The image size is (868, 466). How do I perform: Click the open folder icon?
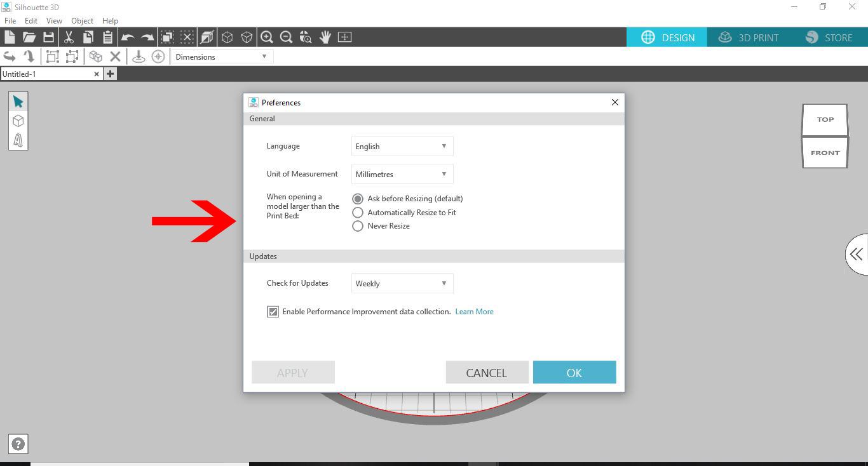(x=29, y=37)
